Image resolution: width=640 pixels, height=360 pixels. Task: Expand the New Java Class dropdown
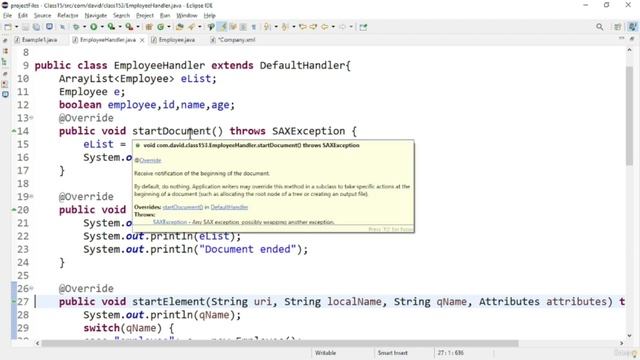169,27
